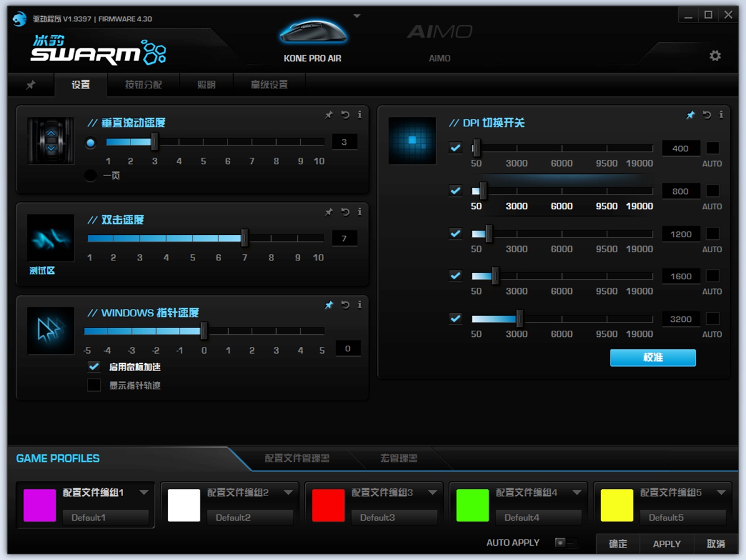Screen dimensions: 746x560
Task: Expand the 配置文件编组3 dropdown arrow
Action: click(433, 492)
